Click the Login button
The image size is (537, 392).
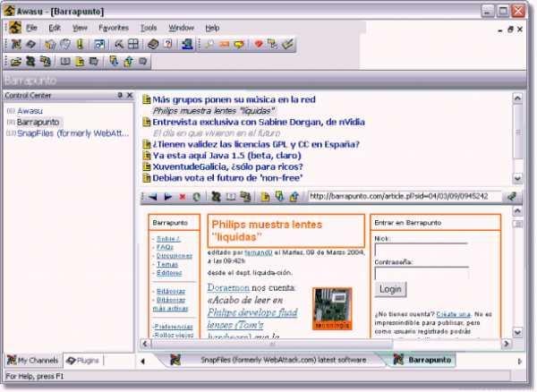pyautogui.click(x=390, y=289)
